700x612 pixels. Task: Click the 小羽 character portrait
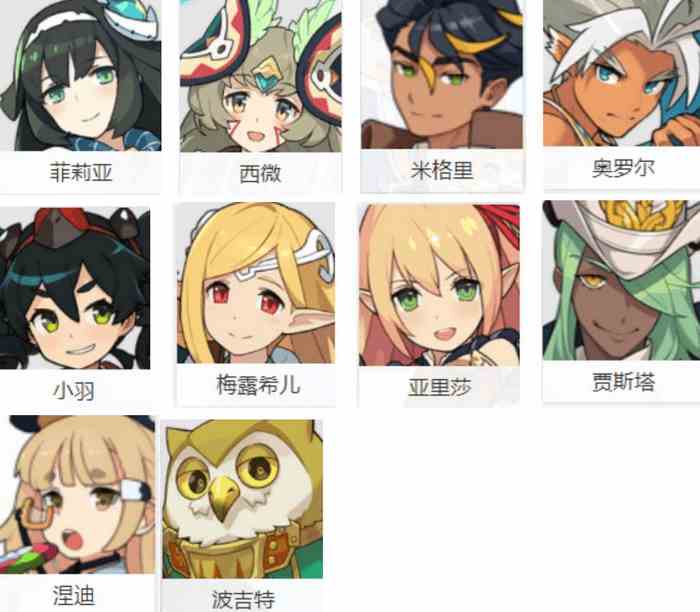(x=75, y=288)
